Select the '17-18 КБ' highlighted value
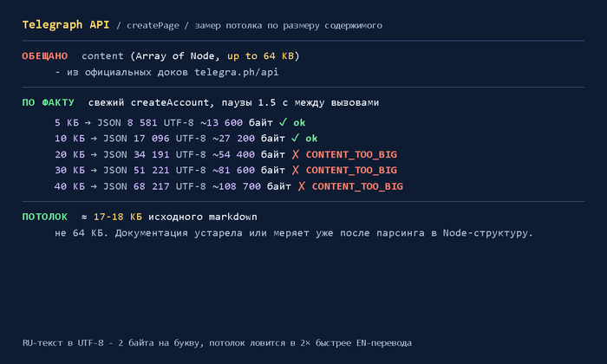Image resolution: width=607 pixels, height=364 pixels. coord(118,217)
